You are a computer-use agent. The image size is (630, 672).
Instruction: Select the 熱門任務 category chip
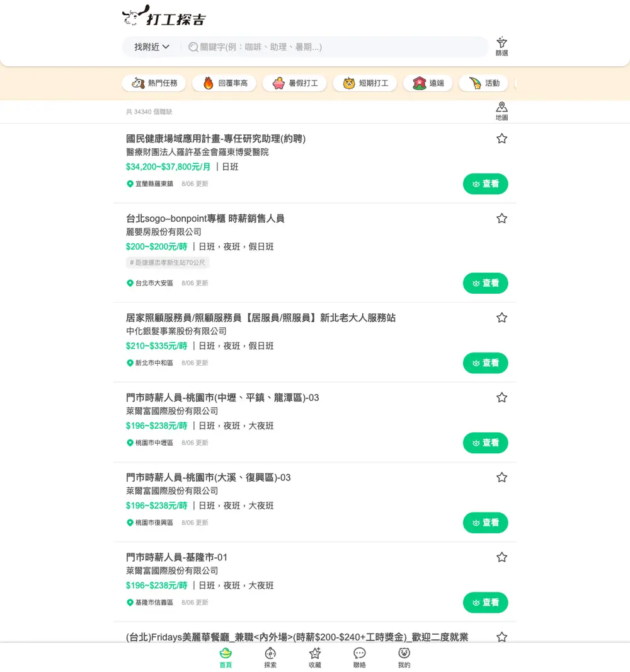154,83
